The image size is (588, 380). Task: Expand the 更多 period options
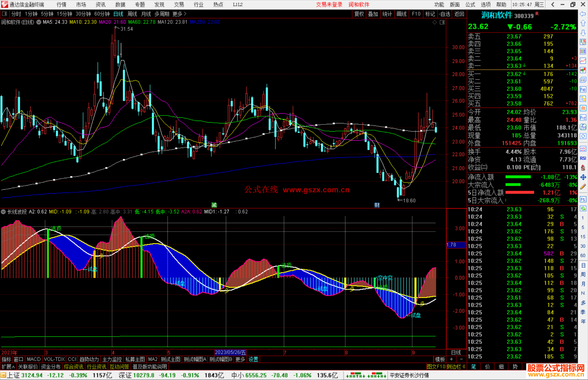click(179, 14)
